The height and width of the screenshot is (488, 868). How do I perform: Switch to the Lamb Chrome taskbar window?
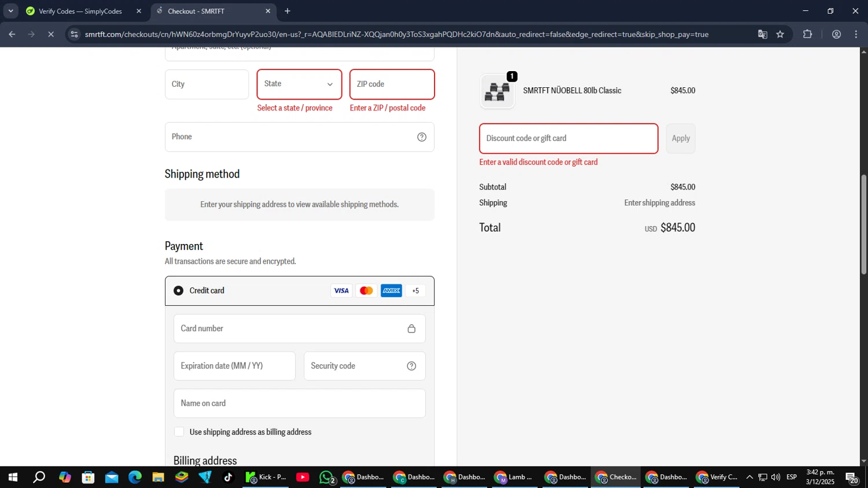tap(513, 477)
